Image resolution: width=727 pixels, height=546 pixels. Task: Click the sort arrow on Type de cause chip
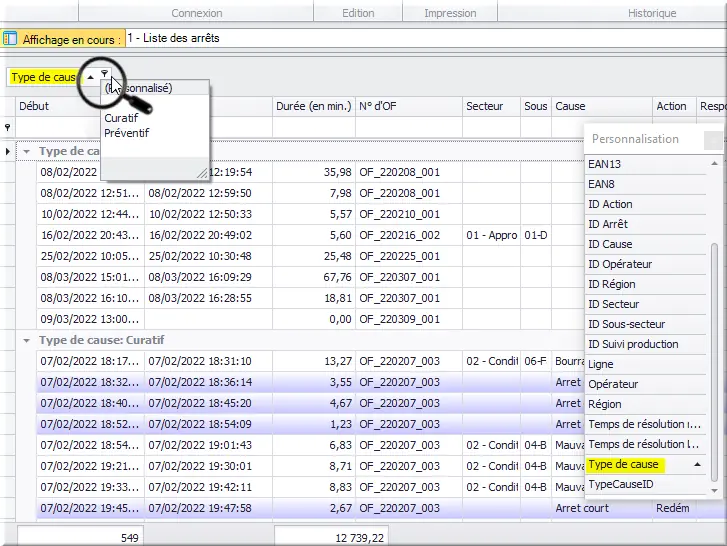(91, 77)
